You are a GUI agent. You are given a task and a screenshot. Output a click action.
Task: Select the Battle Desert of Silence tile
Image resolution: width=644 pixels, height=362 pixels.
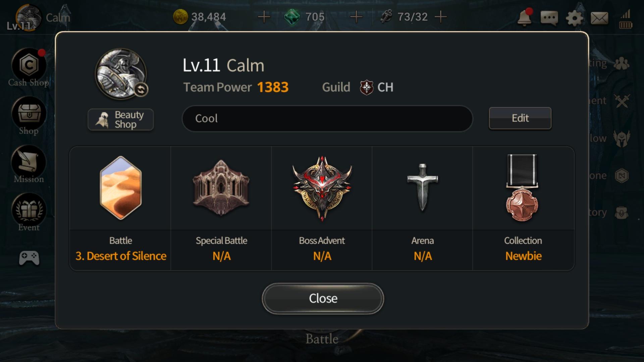pyautogui.click(x=120, y=208)
